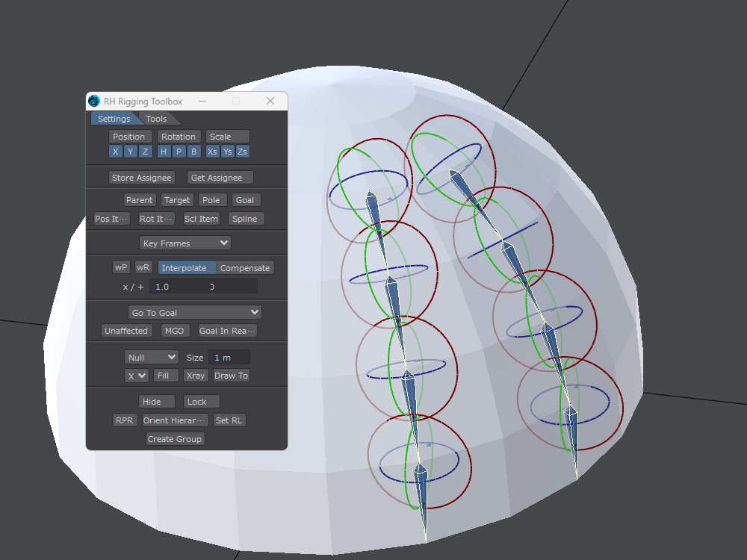Viewport: 747px width, 560px height.
Task: Toggle the H rotation channel
Action: coord(164,152)
